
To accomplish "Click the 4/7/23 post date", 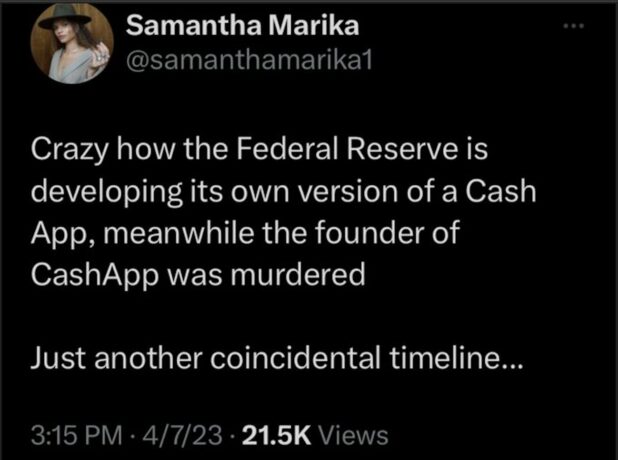I will pyautogui.click(x=165, y=436).
